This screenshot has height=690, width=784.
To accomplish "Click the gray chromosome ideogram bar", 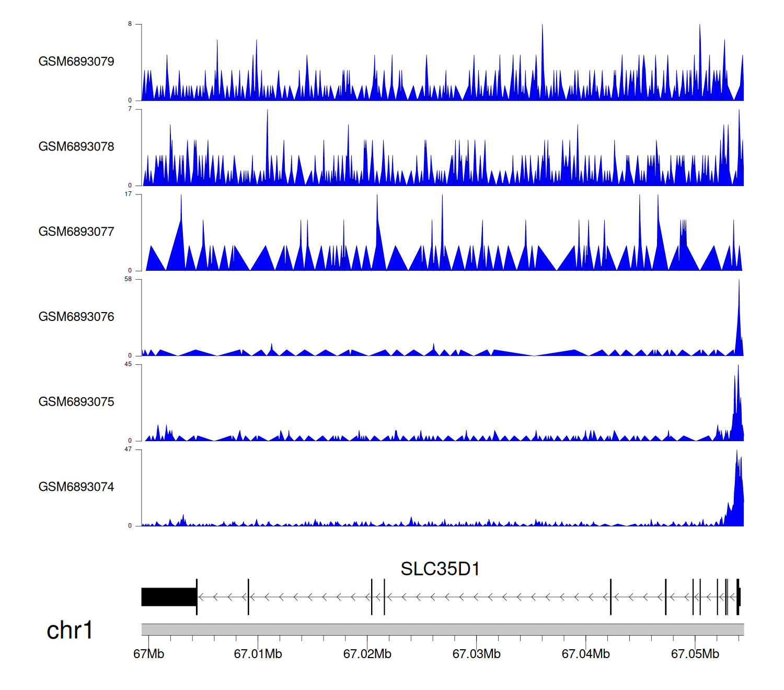I will pyautogui.click(x=442, y=629).
